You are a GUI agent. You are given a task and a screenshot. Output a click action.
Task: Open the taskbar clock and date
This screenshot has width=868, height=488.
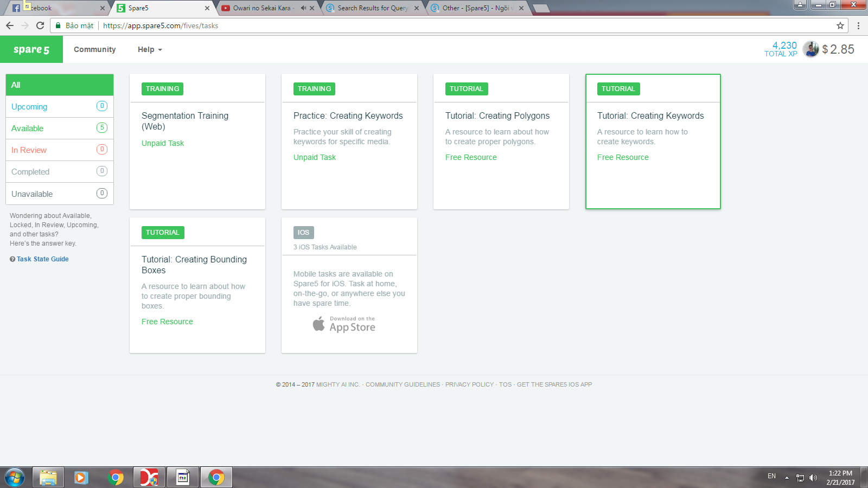pyautogui.click(x=840, y=478)
